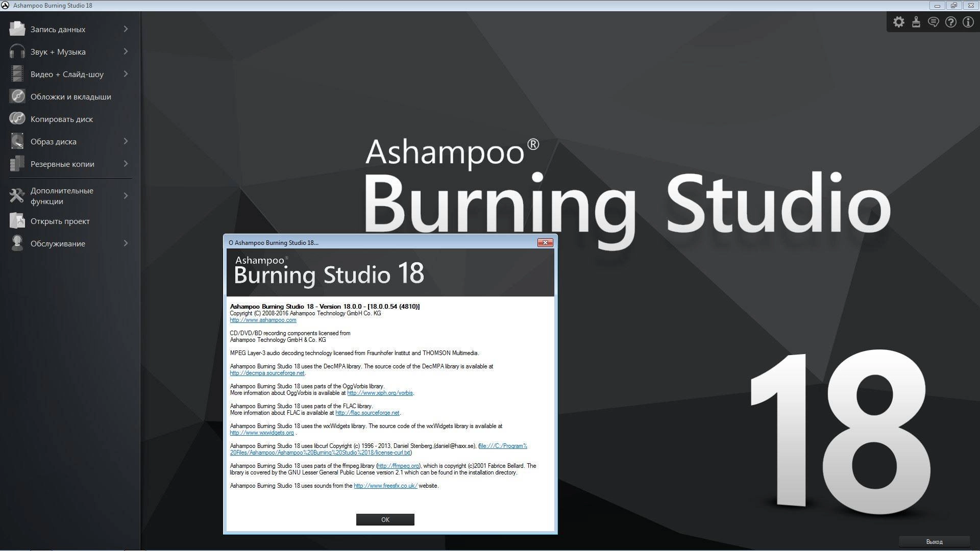
Task: Click the film strip icon for Видео + Слайд-шоу
Action: [x=17, y=73]
